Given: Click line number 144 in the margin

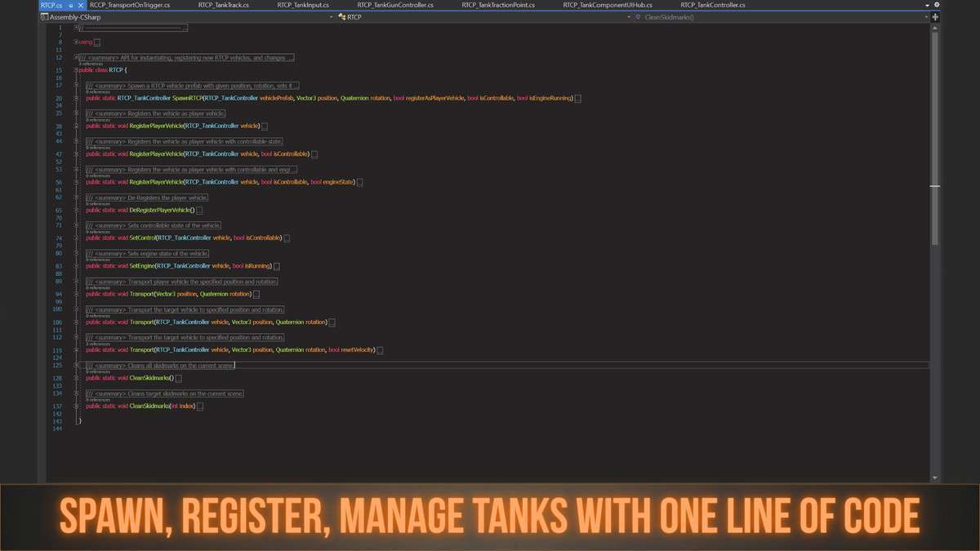Looking at the screenshot, I should pos(57,428).
